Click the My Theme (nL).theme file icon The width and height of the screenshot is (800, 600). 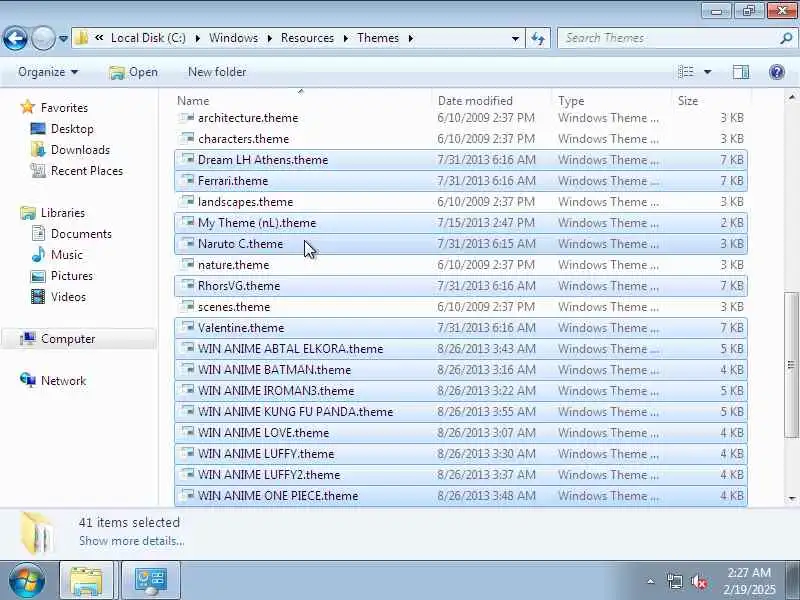187,222
